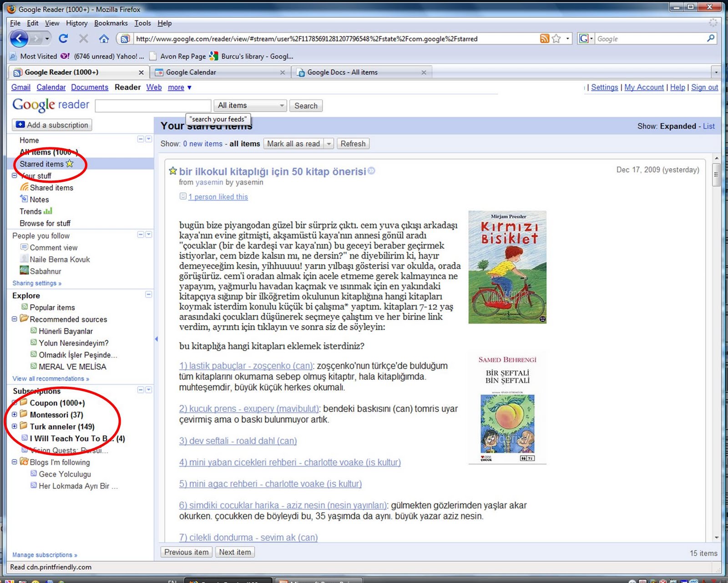Viewport: 728px width, 583px height.
Task: Open the All items search scope dropdown
Action: click(250, 106)
